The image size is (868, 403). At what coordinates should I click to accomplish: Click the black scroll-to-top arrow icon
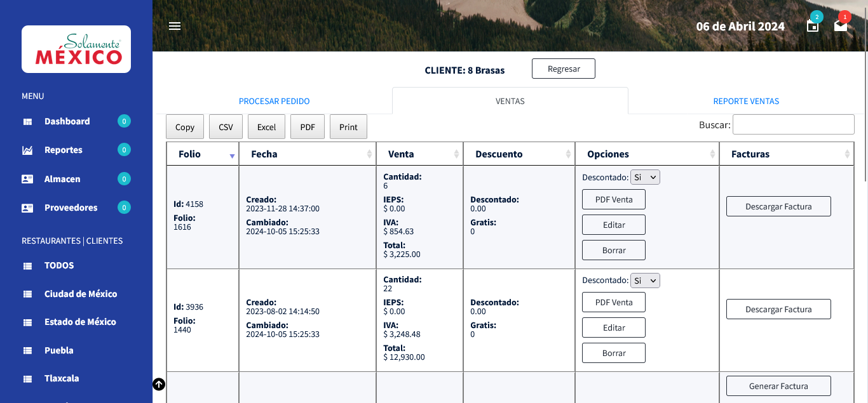click(159, 384)
